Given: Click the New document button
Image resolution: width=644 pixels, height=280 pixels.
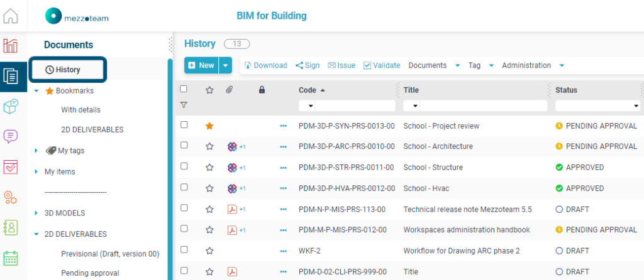Looking at the screenshot, I should 201,65.
